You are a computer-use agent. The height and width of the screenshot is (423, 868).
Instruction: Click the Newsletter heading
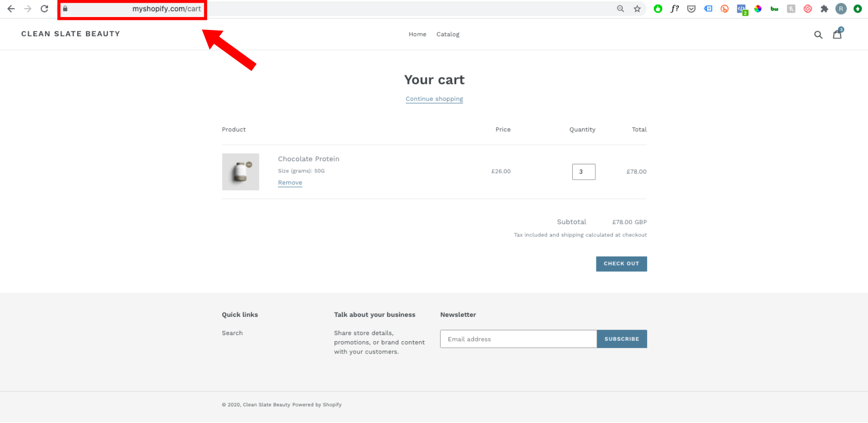pyautogui.click(x=458, y=315)
